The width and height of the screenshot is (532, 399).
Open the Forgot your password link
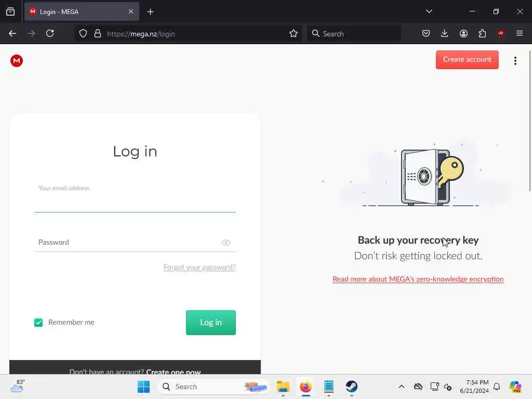(x=199, y=267)
